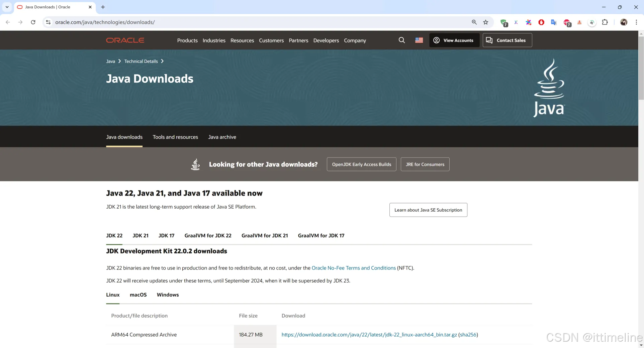Open the tab search dropdown arrow

coord(7,7)
